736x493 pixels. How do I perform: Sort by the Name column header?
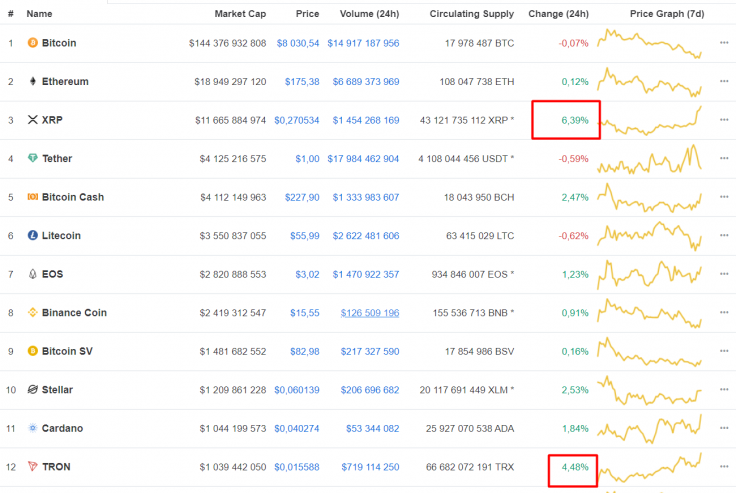coord(39,14)
